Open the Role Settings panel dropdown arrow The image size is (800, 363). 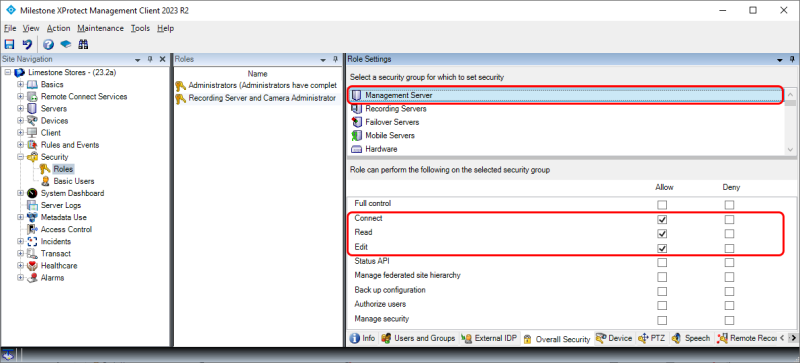tap(780, 60)
